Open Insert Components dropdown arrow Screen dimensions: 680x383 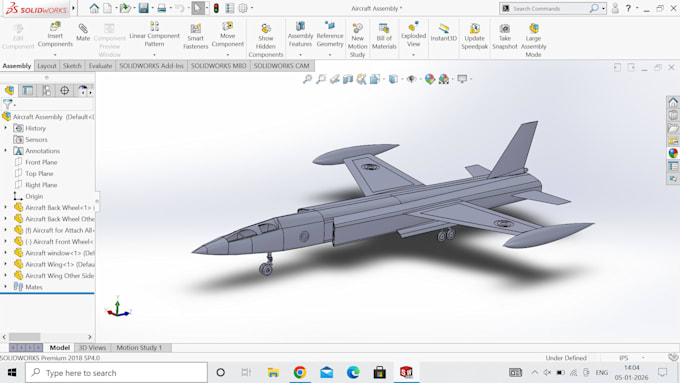(x=55, y=55)
